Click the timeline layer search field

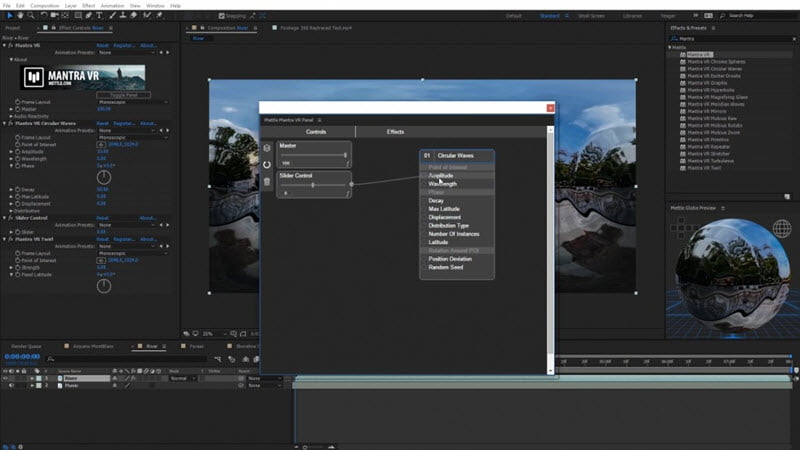click(128, 360)
